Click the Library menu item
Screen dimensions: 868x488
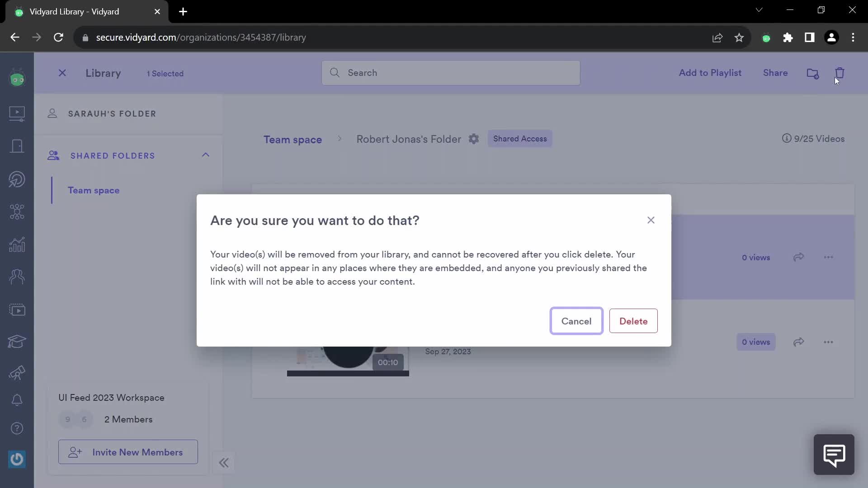104,73
